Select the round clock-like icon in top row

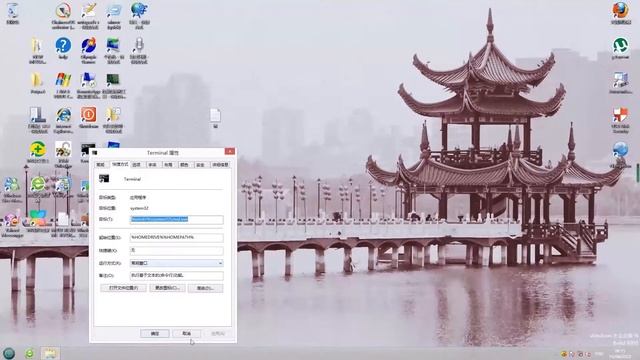(63, 11)
